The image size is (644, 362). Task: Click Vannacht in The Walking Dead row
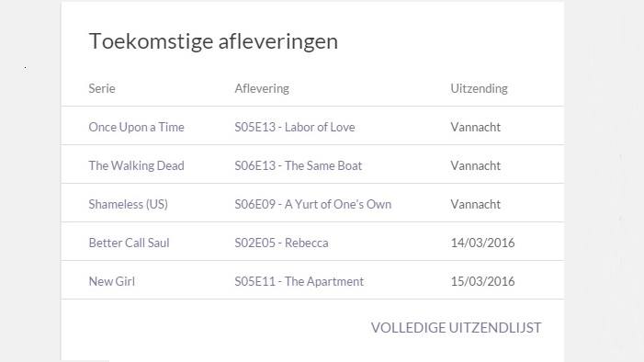pyautogui.click(x=476, y=165)
